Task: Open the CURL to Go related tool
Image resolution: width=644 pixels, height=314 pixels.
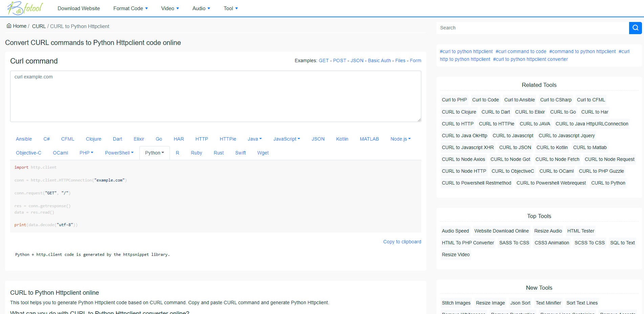Action: click(563, 112)
